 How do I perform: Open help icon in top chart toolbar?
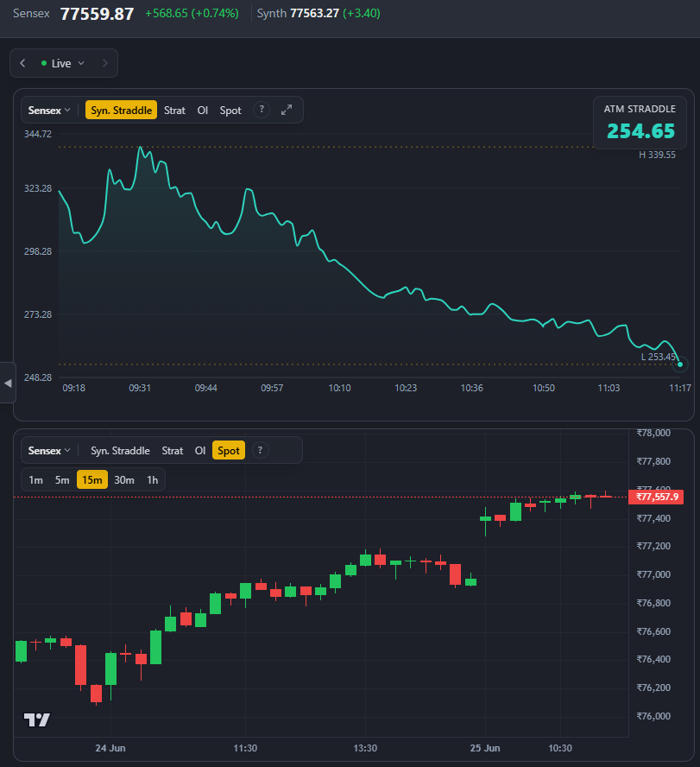[262, 110]
